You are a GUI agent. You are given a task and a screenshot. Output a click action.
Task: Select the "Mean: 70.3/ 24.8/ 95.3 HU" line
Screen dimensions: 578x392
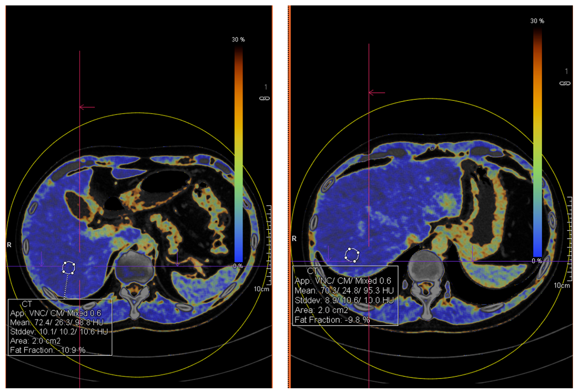[344, 290]
